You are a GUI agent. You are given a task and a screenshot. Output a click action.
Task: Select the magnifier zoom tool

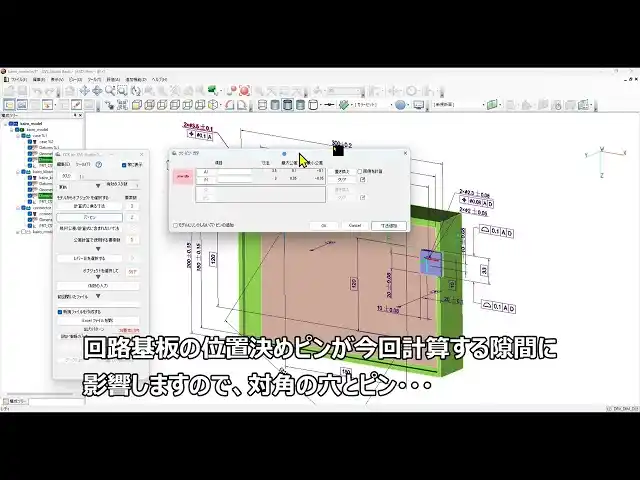point(110,91)
